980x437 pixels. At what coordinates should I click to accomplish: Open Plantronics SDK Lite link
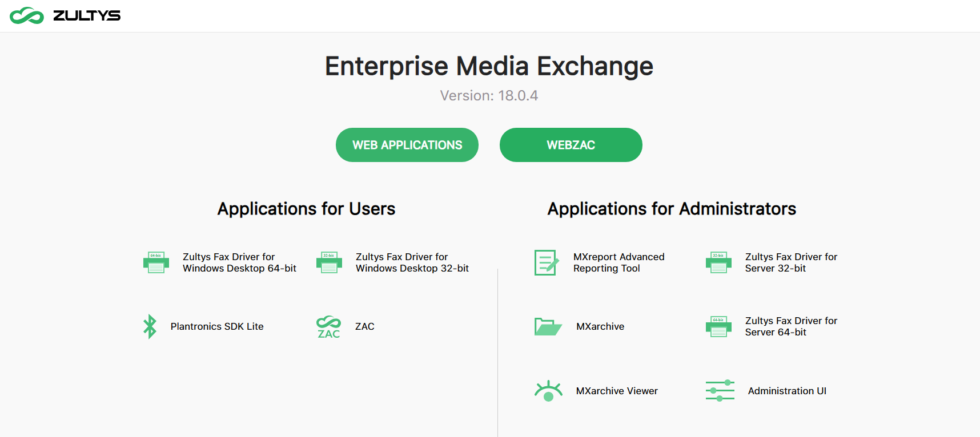click(x=217, y=326)
